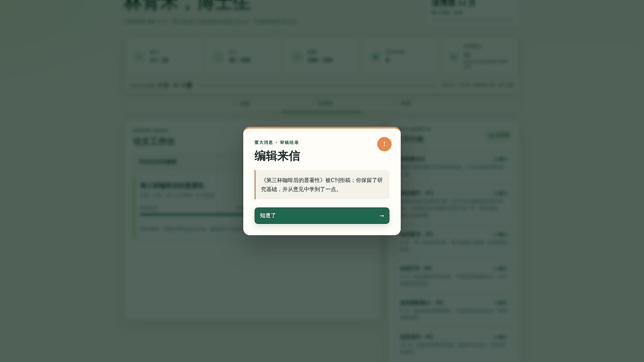The image size is (644, 362).
Task: Click the 知道了 confirmation button
Action: tap(322, 216)
